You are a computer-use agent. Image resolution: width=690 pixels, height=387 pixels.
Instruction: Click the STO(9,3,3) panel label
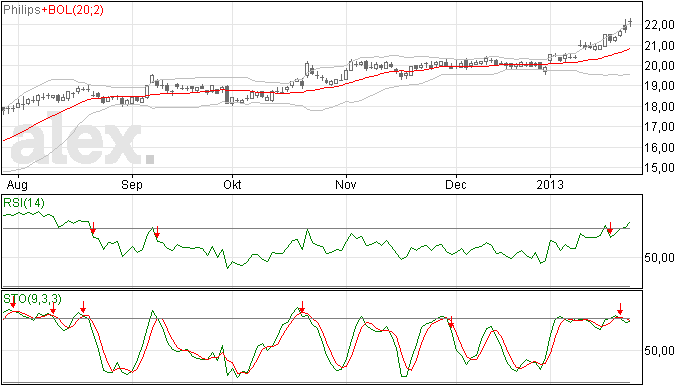click(x=33, y=299)
